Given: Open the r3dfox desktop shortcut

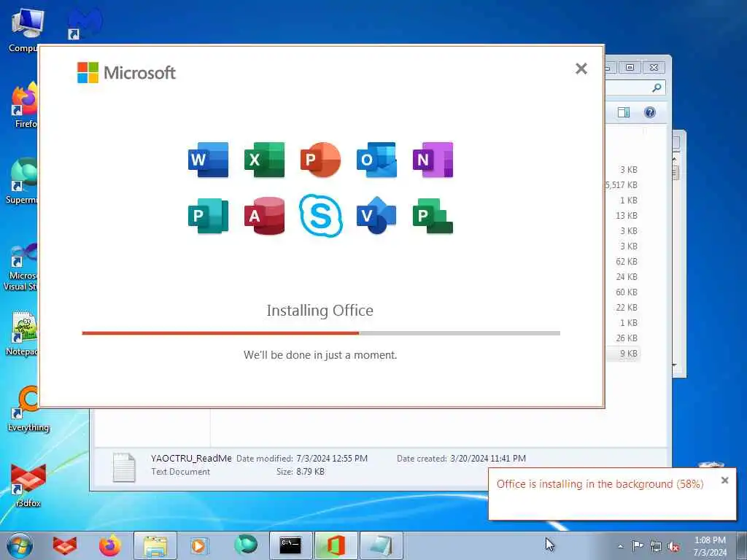Looking at the screenshot, I should [x=28, y=485].
